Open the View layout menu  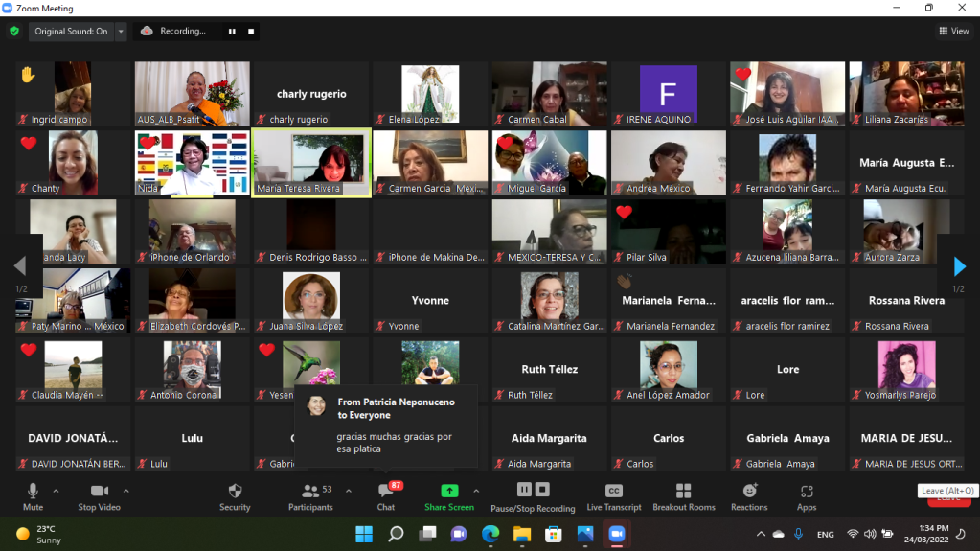coord(953,32)
